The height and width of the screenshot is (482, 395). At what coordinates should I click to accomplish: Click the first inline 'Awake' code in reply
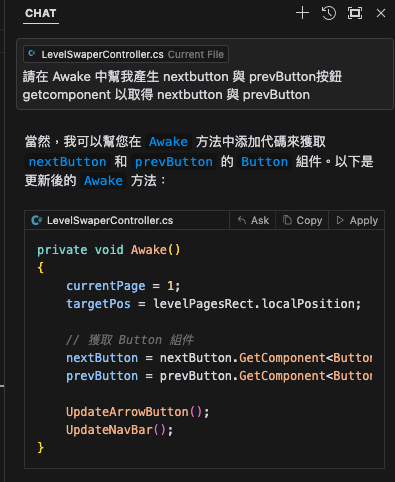point(168,142)
